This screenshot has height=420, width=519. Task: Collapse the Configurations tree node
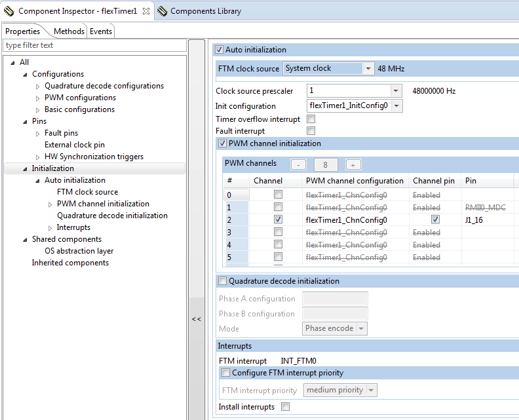[x=25, y=75]
